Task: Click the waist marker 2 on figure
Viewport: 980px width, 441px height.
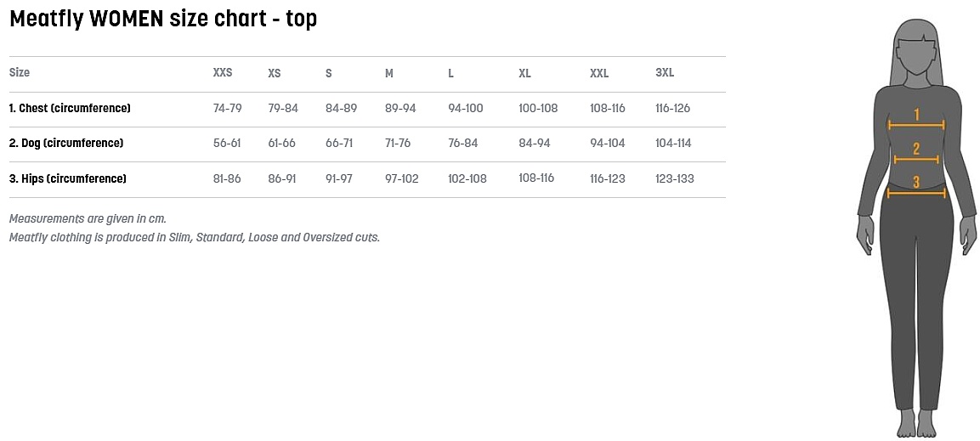Action: pyautogui.click(x=916, y=150)
